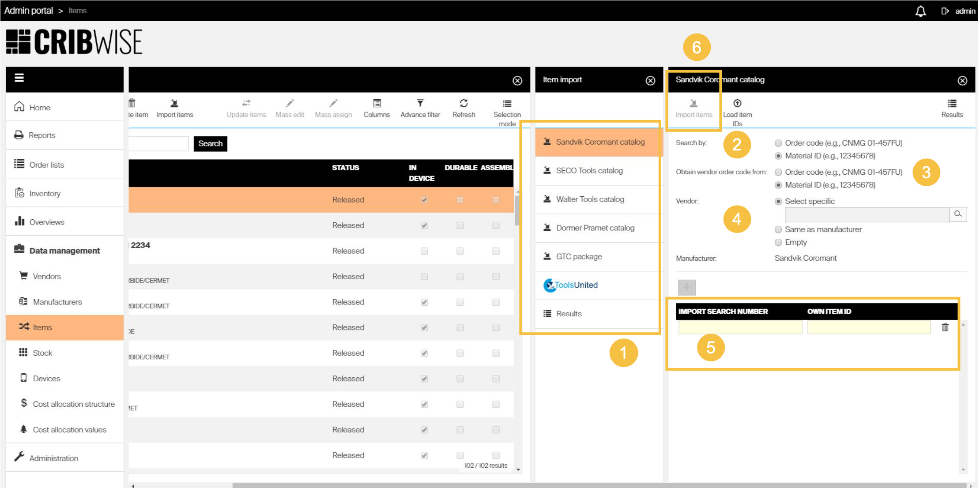Expand the Administration section
Image resolution: width=980 pixels, height=488 pixels.
point(64,458)
